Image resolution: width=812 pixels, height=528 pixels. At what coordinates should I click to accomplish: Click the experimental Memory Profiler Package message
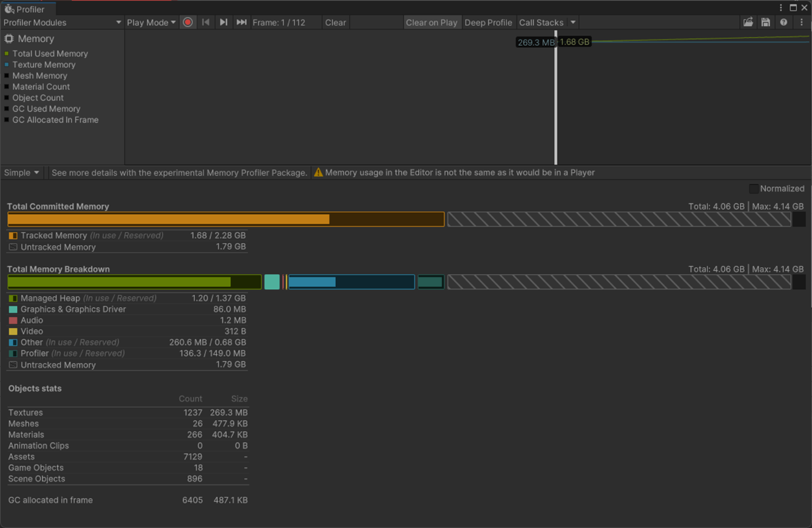click(179, 172)
